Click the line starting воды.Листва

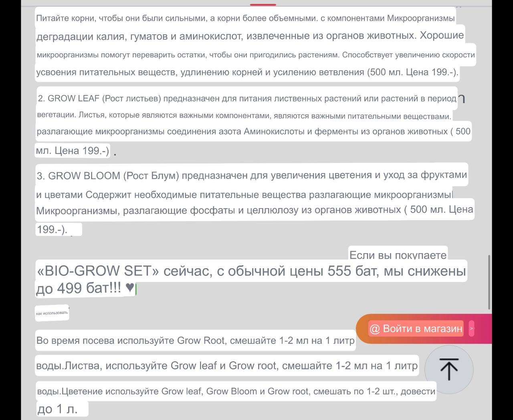click(226, 366)
